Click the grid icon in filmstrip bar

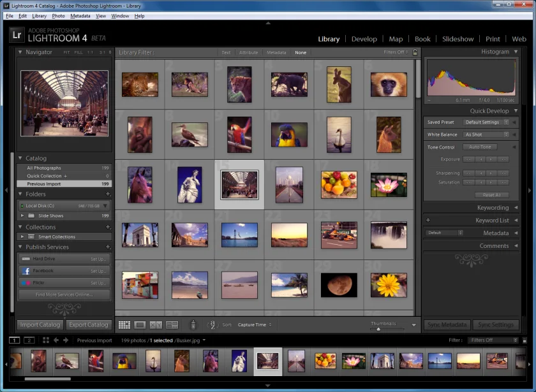coord(46,340)
